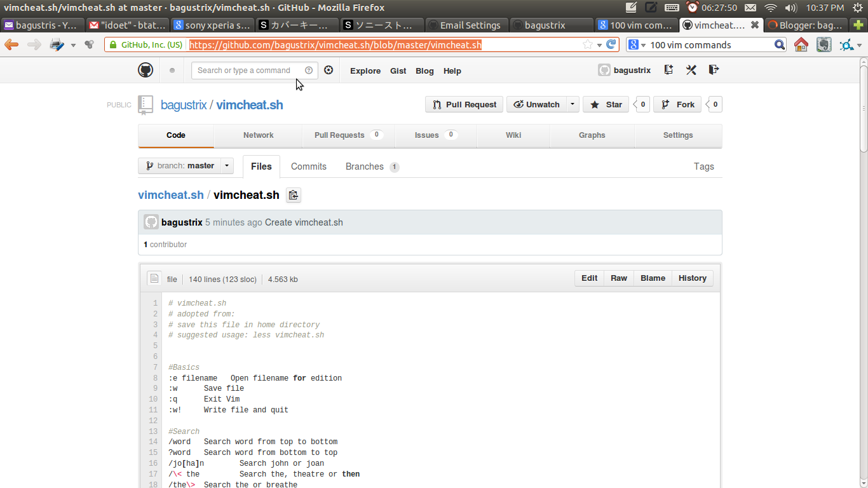Copy file path with clipboard icon
The height and width of the screenshot is (488, 868).
tap(293, 195)
